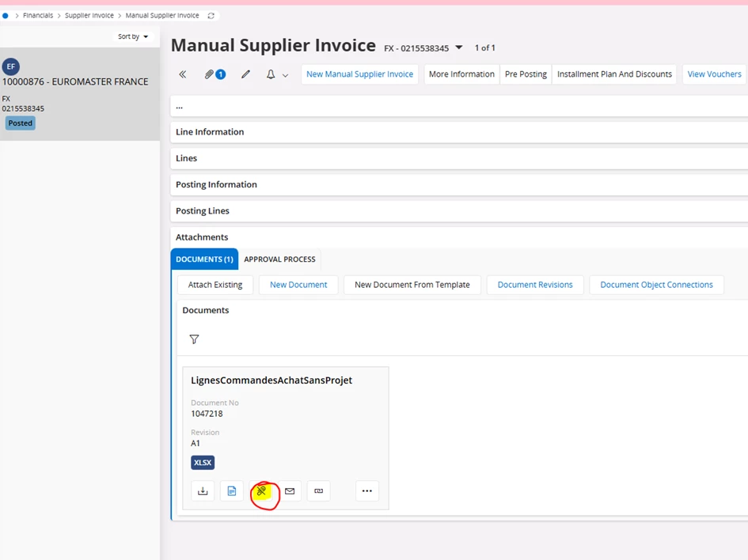Send document by email envelope icon
This screenshot has height=560, width=748.
(x=290, y=491)
